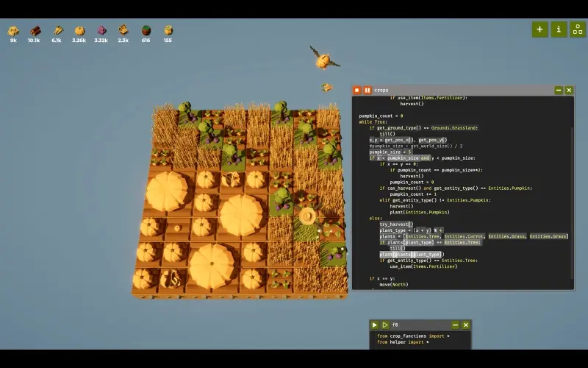Viewport: 588px width, 368px height.
Task: Select the pumpkin resource icon
Action: (79, 31)
